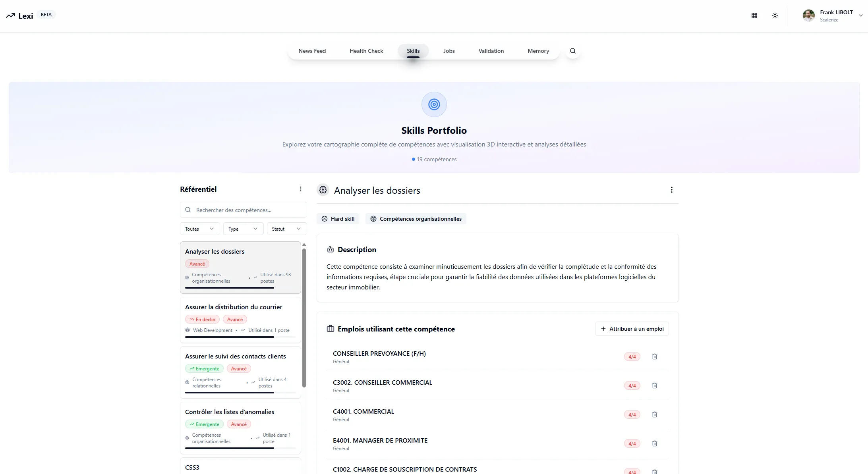Open the search magnifier beside Memory tab
868x474 pixels.
573,51
